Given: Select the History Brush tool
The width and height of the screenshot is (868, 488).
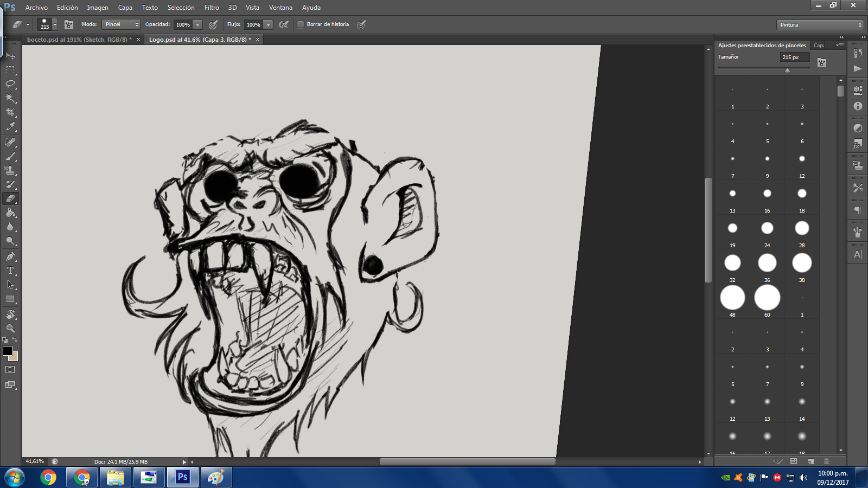Looking at the screenshot, I should [x=10, y=184].
